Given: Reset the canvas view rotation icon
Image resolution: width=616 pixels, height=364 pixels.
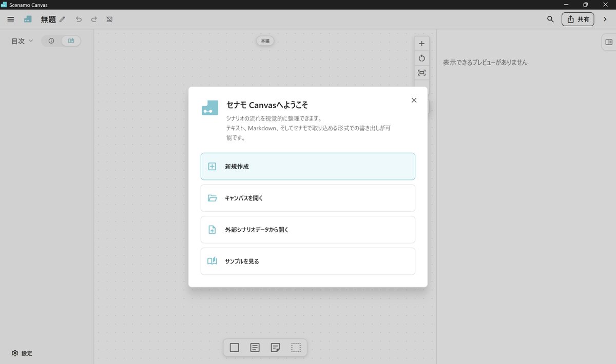Looking at the screenshot, I should [x=422, y=58].
